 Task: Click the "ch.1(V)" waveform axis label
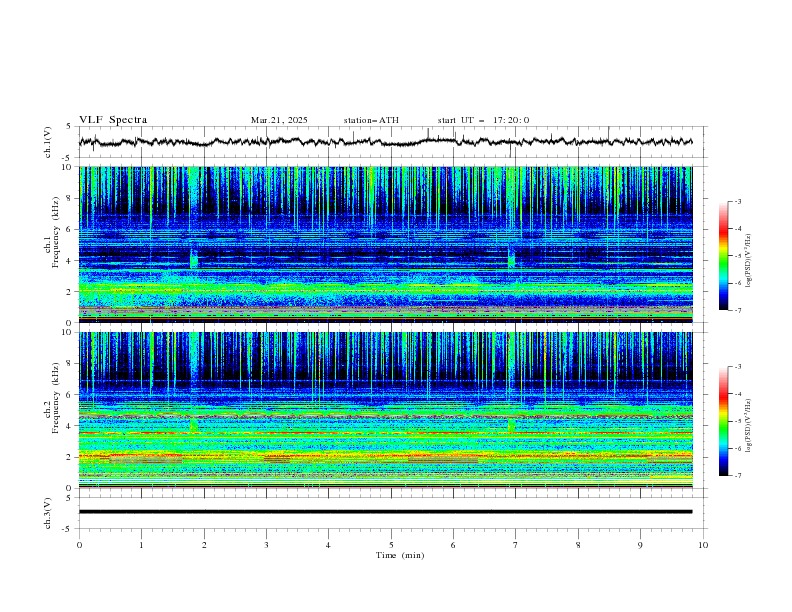coord(48,142)
